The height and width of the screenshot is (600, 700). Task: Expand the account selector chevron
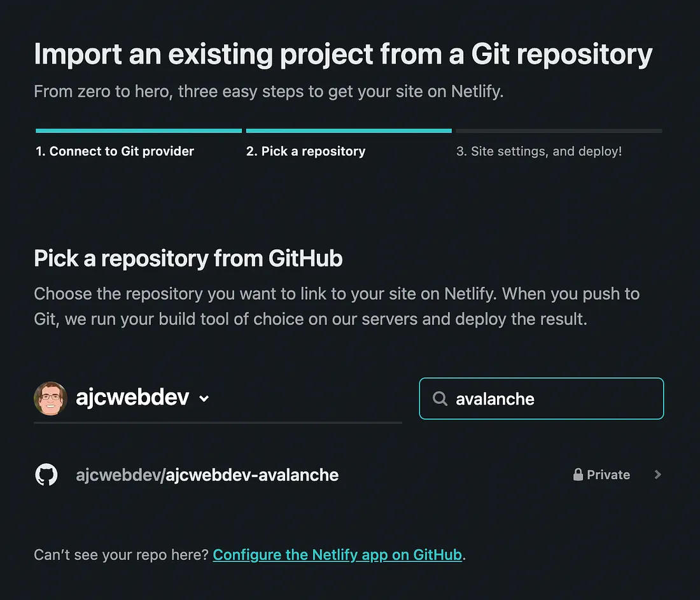click(204, 399)
